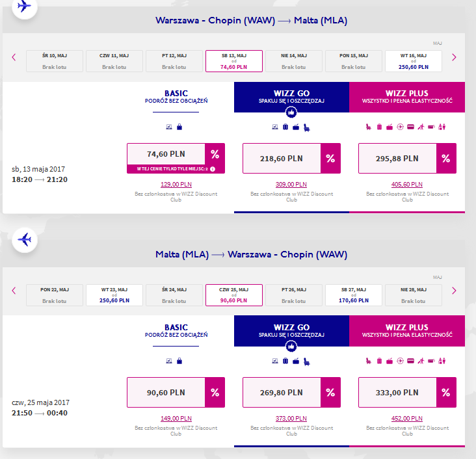476x459 pixels.
Task: Open return WIZZ GO bundle header
Action: [291, 331]
